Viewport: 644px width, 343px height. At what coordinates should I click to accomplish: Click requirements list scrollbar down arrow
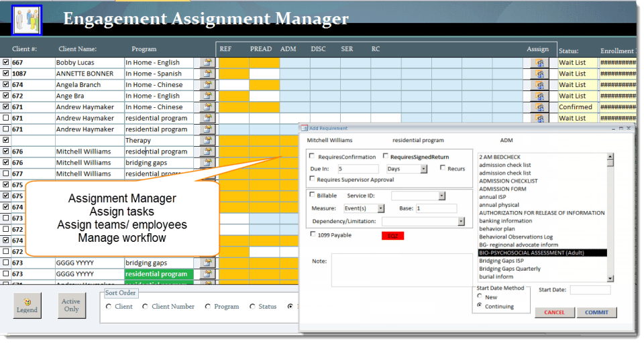(610, 278)
